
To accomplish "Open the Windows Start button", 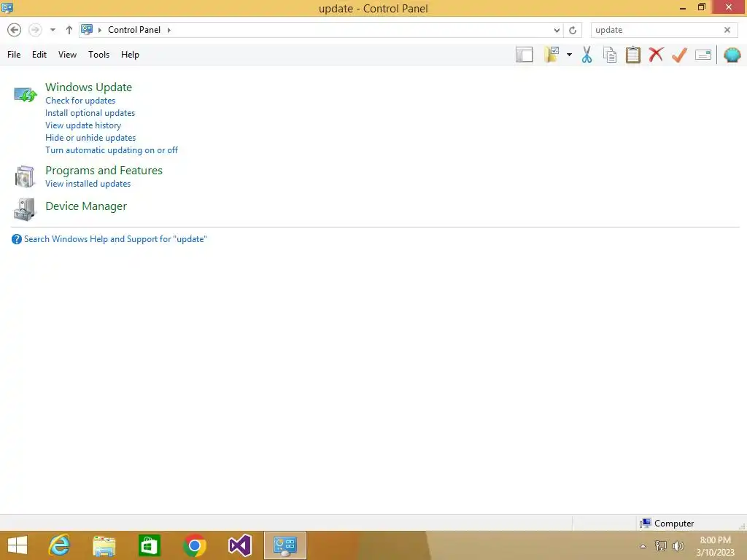I will (18, 545).
